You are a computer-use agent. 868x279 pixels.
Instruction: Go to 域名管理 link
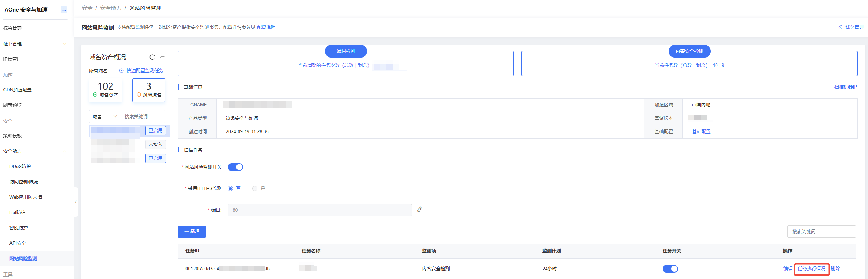[x=854, y=27]
